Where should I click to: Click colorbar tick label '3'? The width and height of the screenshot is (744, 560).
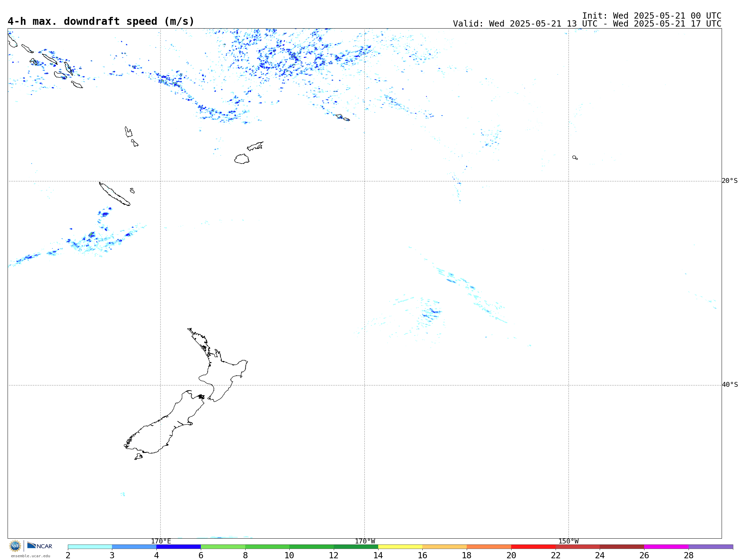click(112, 555)
